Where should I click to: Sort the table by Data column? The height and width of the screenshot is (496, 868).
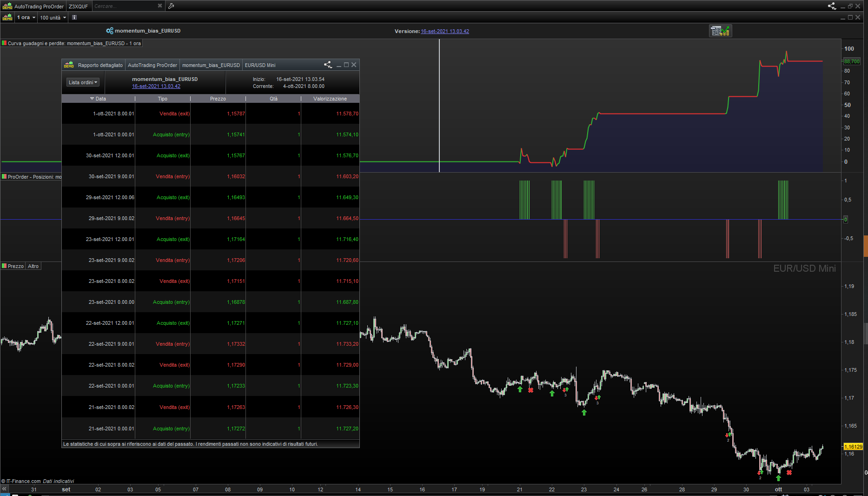[x=98, y=99]
